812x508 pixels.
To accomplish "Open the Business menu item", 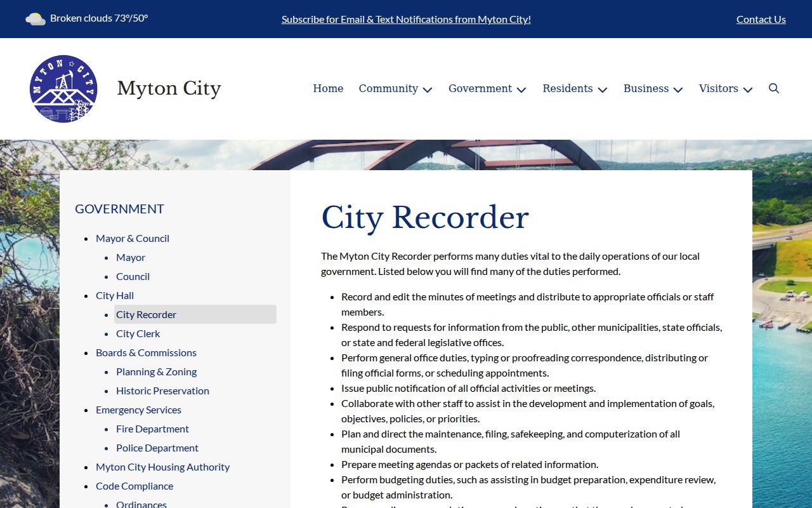I will [646, 88].
